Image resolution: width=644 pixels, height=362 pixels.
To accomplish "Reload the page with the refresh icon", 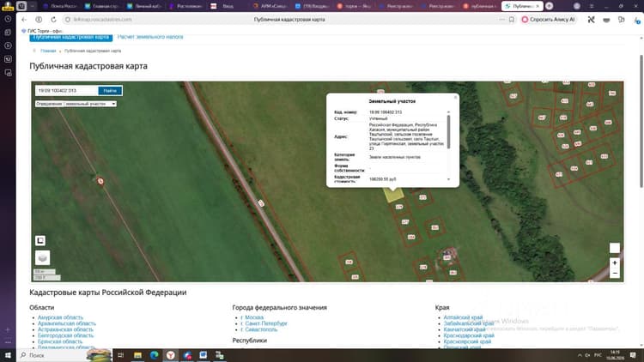I will 53,19.
